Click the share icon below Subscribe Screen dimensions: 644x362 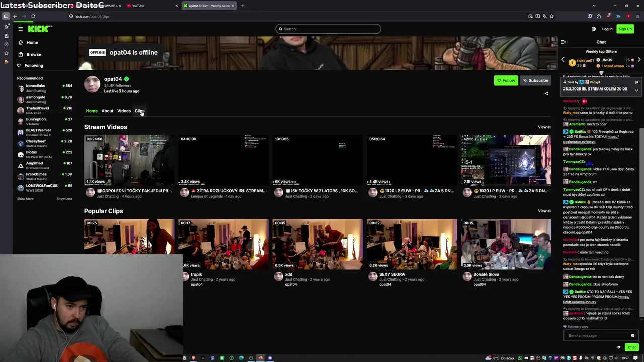[546, 93]
